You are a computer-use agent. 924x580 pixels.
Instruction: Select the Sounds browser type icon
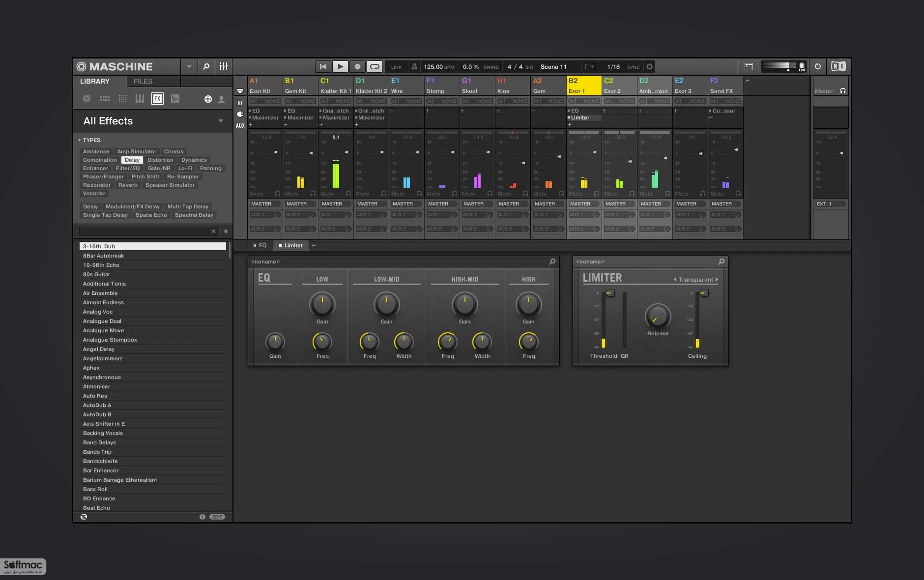coord(122,99)
